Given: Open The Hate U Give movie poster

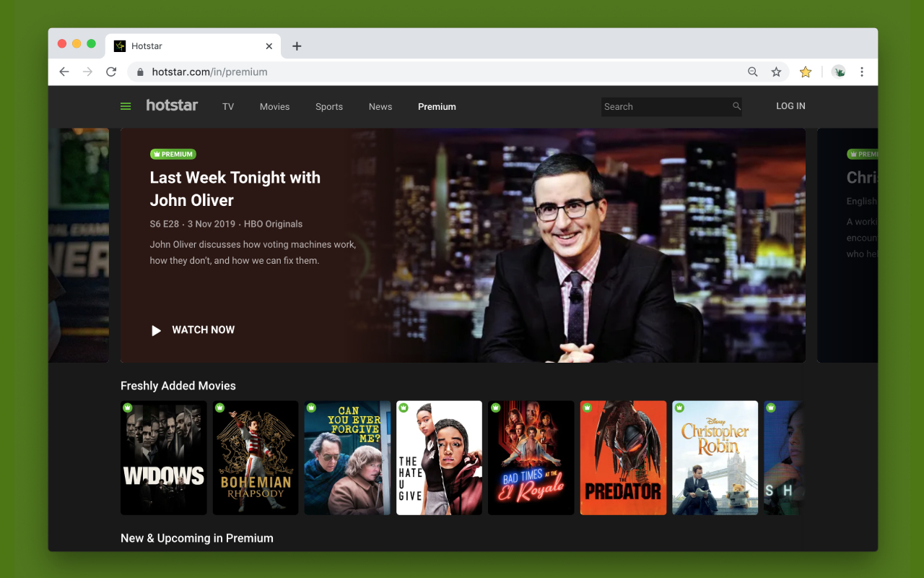Looking at the screenshot, I should click(x=439, y=458).
